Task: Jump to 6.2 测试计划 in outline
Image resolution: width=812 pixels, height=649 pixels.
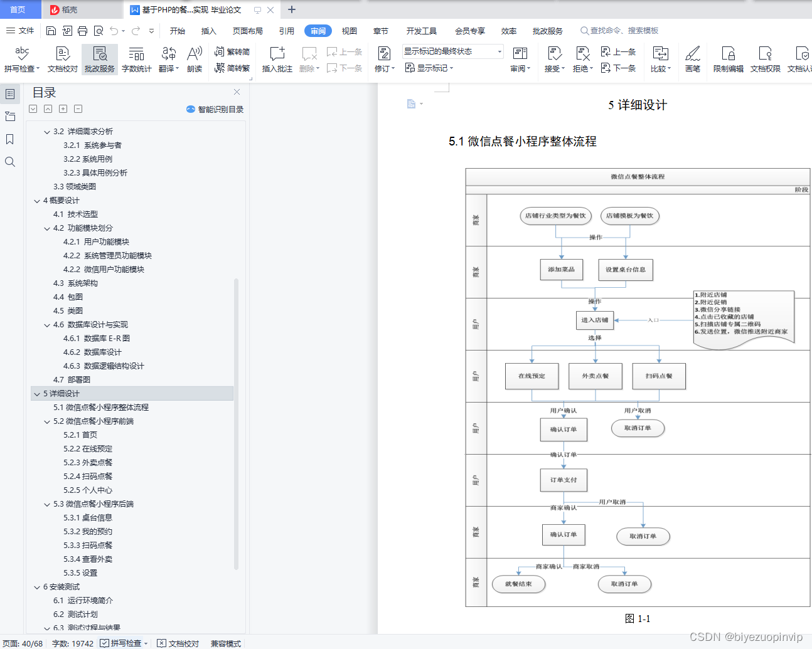Action: (75, 615)
